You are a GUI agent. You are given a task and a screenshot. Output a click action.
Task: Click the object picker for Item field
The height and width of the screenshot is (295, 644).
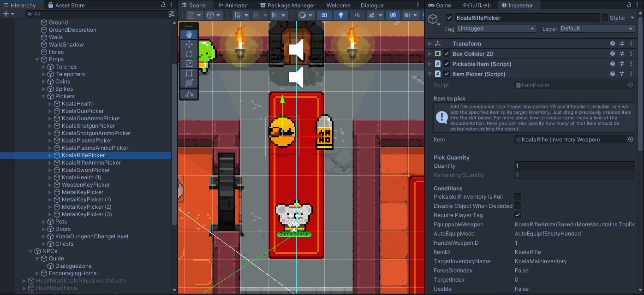pyautogui.click(x=631, y=139)
